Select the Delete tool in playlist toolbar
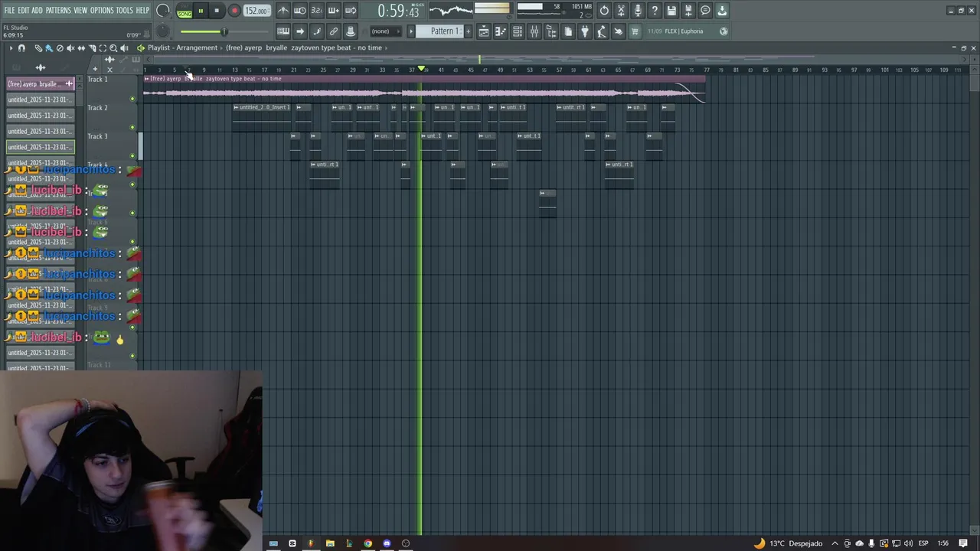 click(60, 48)
